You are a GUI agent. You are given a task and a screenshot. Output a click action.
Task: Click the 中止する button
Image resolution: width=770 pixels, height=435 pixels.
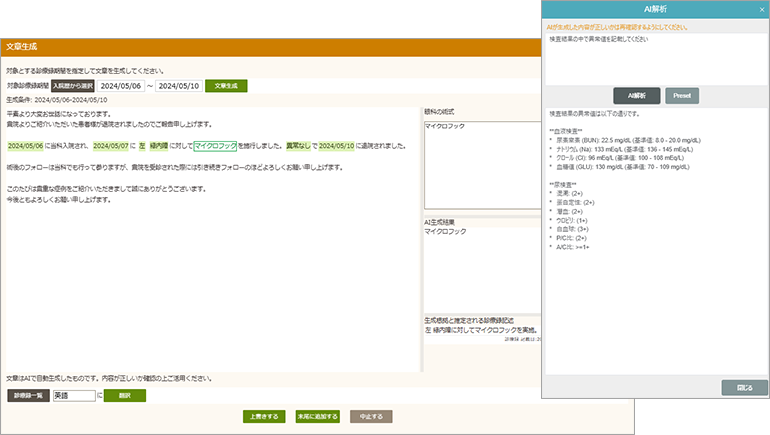click(371, 416)
